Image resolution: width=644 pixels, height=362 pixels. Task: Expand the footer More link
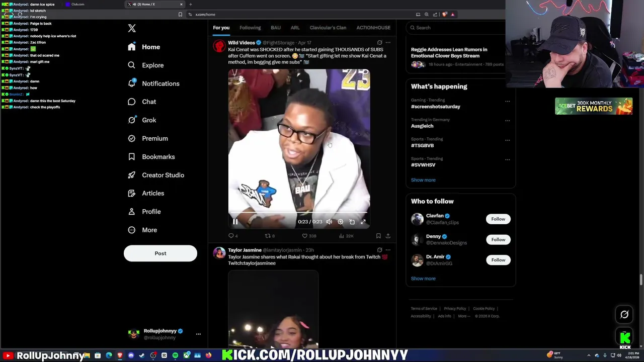coord(463,316)
